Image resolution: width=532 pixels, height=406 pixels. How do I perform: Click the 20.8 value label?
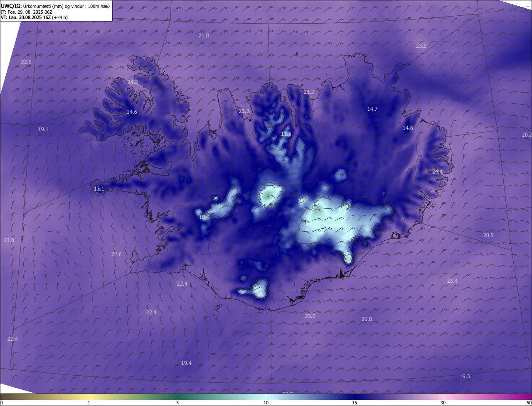point(367,319)
